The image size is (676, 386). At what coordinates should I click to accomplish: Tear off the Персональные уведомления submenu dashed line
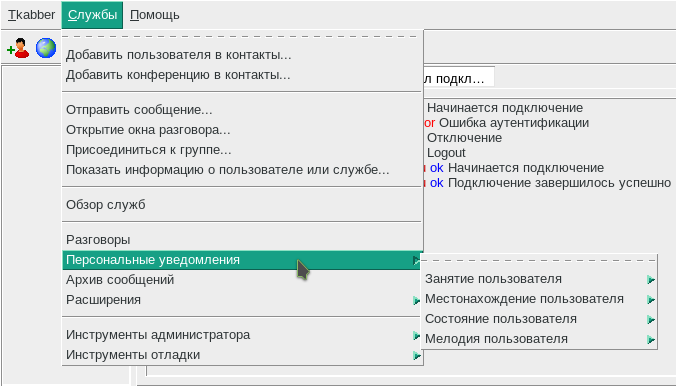(x=539, y=260)
